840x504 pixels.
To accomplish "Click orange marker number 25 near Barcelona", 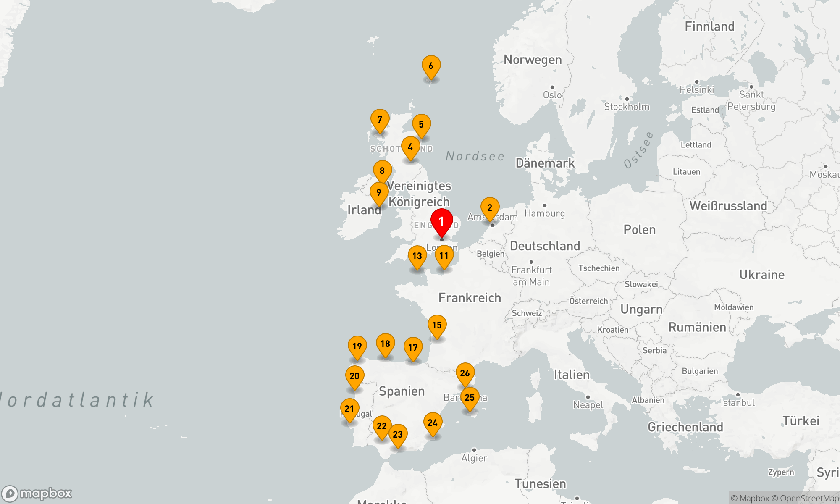I will point(470,398).
